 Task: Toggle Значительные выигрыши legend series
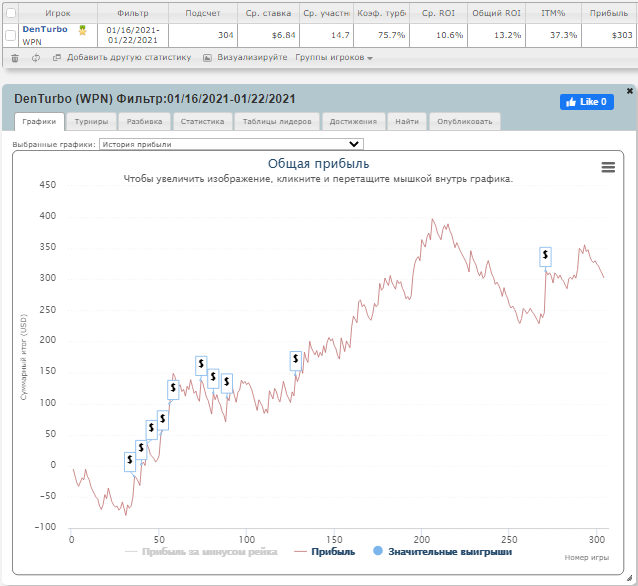[442, 552]
